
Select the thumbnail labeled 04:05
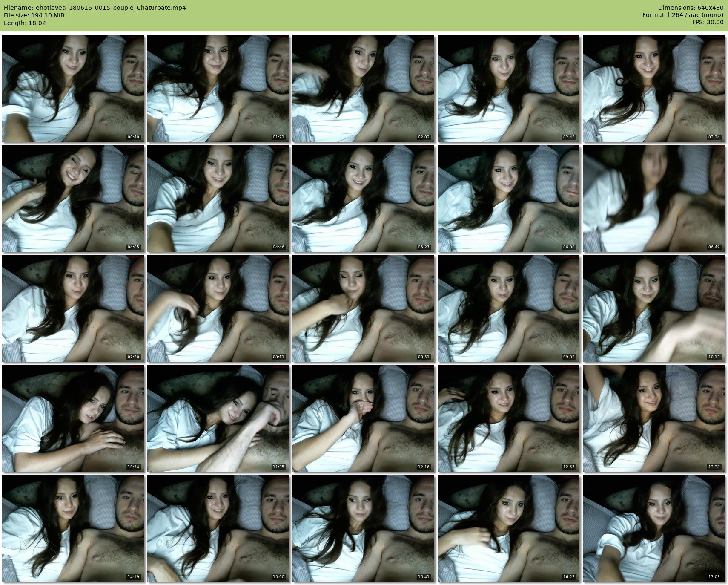click(73, 199)
